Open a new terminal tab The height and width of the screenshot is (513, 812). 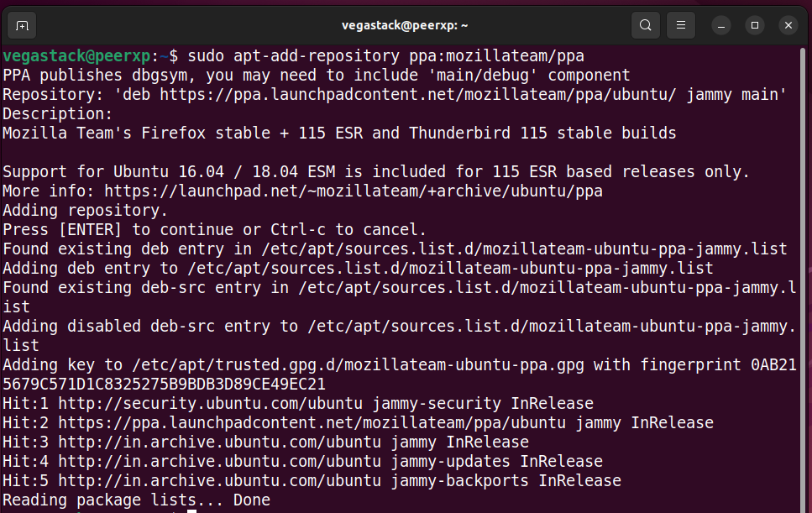pyautogui.click(x=23, y=25)
